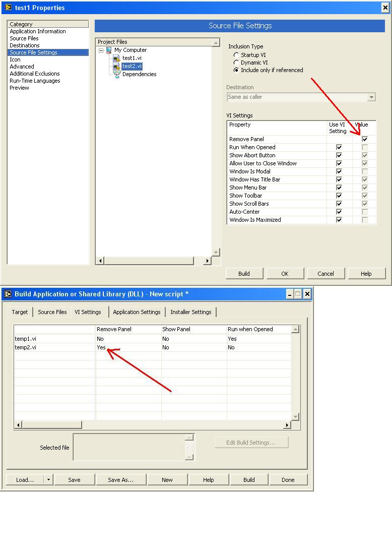The width and height of the screenshot is (392, 560).
Task: Select the Additional Exclusions category
Action: pos(48,74)
